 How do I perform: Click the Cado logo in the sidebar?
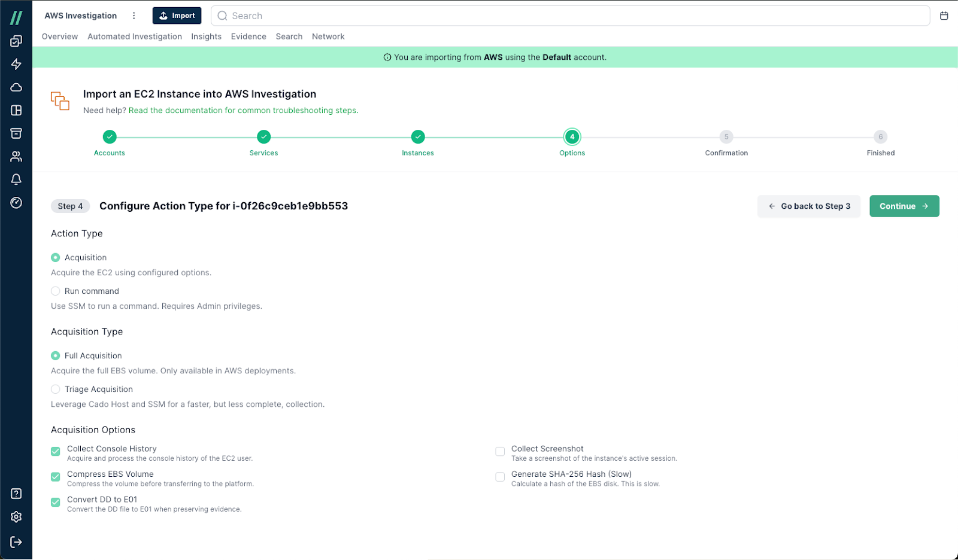[16, 18]
